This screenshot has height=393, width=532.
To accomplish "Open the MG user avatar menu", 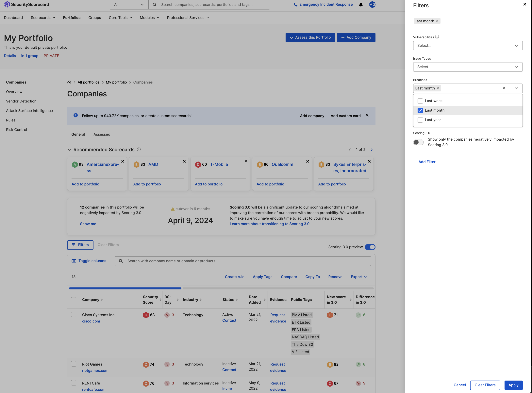I will [x=372, y=5].
